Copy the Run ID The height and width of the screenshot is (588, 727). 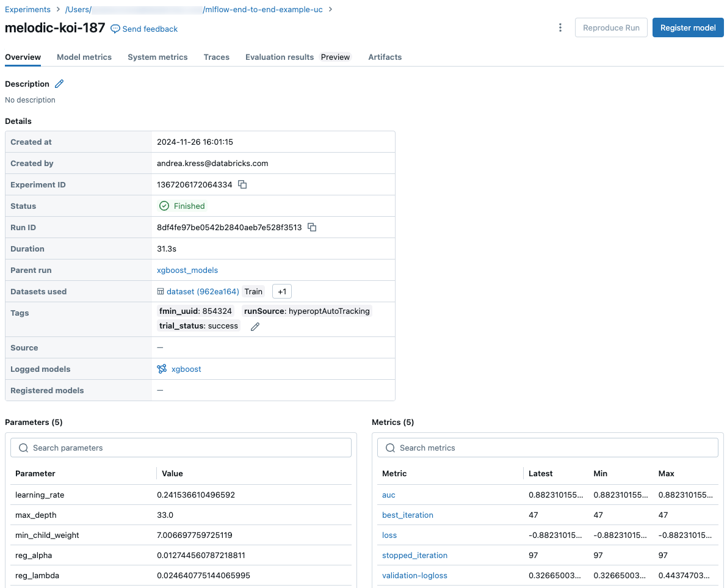coord(312,227)
